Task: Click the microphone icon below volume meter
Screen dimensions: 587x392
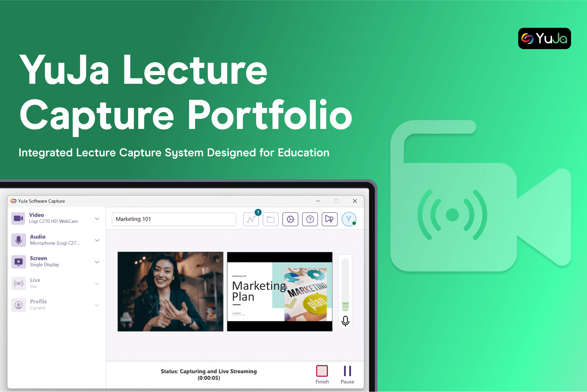Action: pos(345,321)
